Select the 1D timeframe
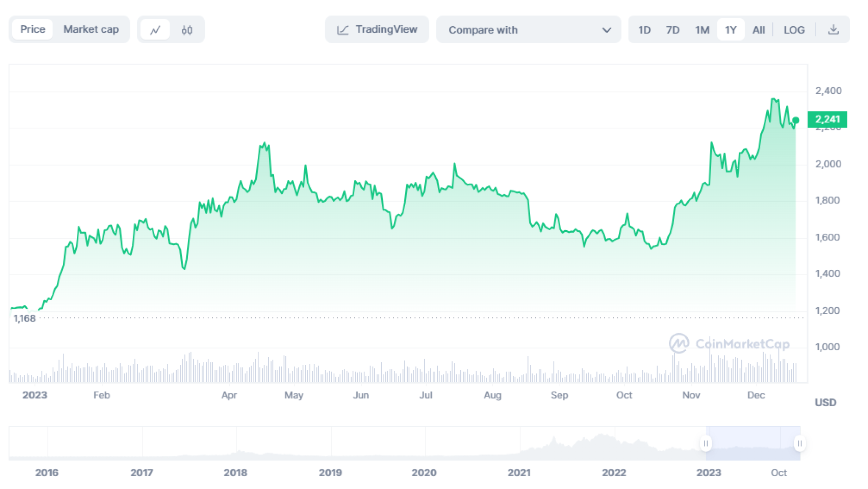 pyautogui.click(x=644, y=29)
